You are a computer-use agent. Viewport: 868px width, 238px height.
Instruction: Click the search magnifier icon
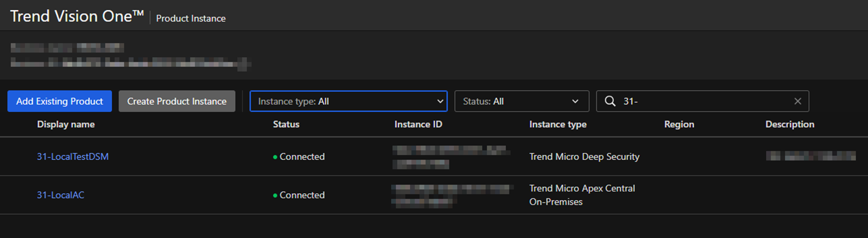coord(610,101)
